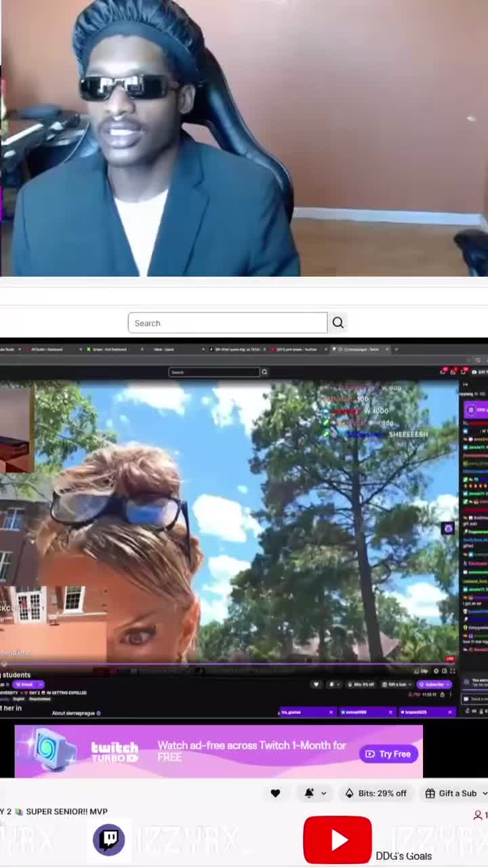This screenshot has width=488, height=868.
Task: Click Bits: 29% off button in bottom bar
Action: [376, 793]
